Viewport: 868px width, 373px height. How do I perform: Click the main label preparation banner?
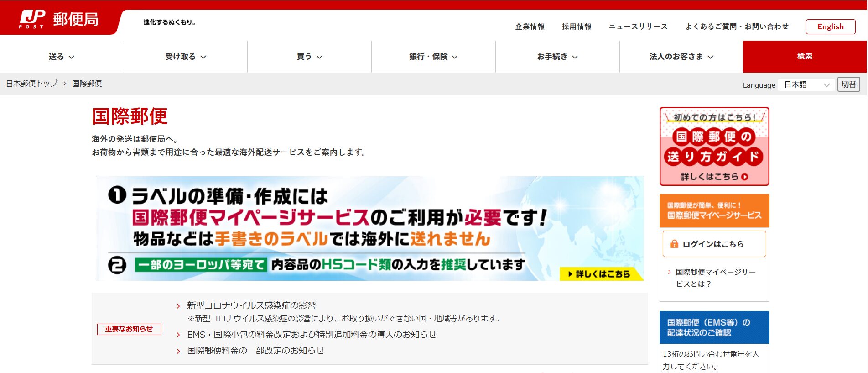pos(370,228)
